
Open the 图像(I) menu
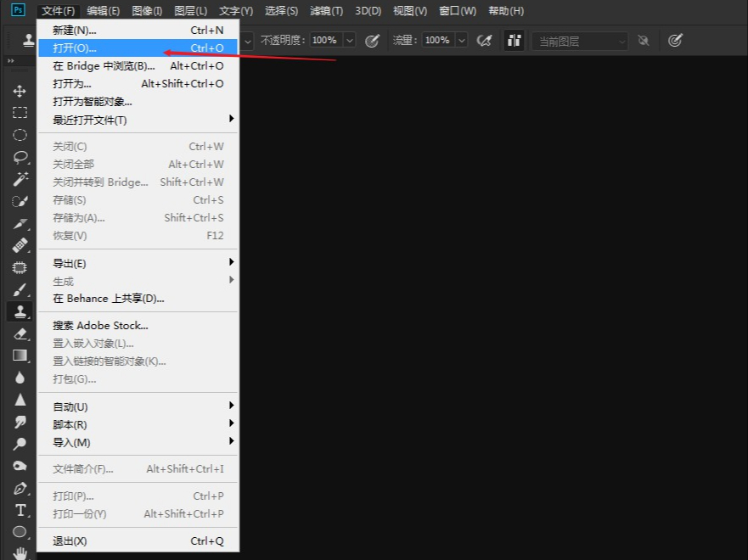click(147, 10)
